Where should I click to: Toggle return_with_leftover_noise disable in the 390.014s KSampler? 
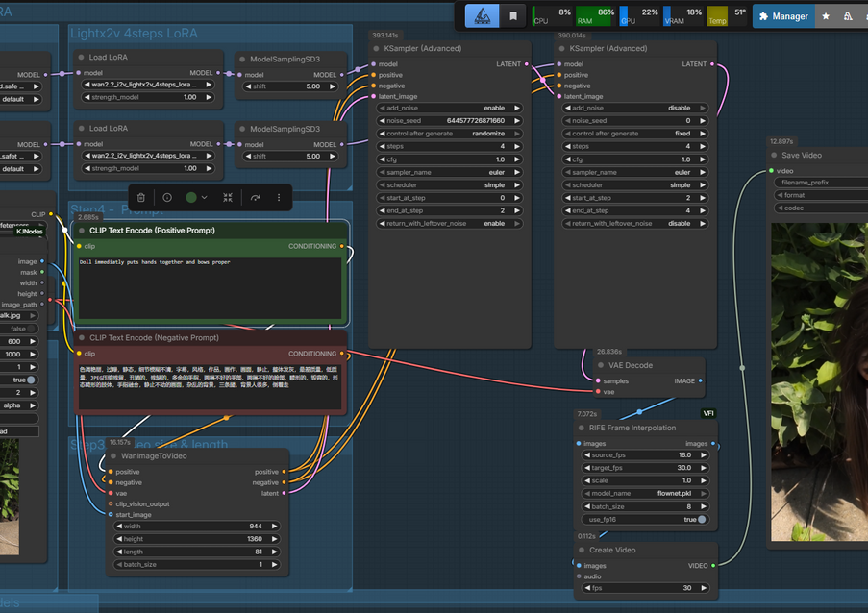pyautogui.click(x=635, y=224)
